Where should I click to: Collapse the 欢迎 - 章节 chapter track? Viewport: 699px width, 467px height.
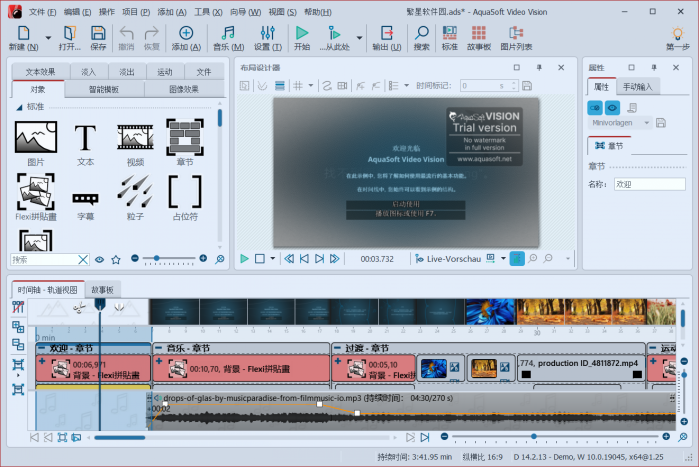41,348
